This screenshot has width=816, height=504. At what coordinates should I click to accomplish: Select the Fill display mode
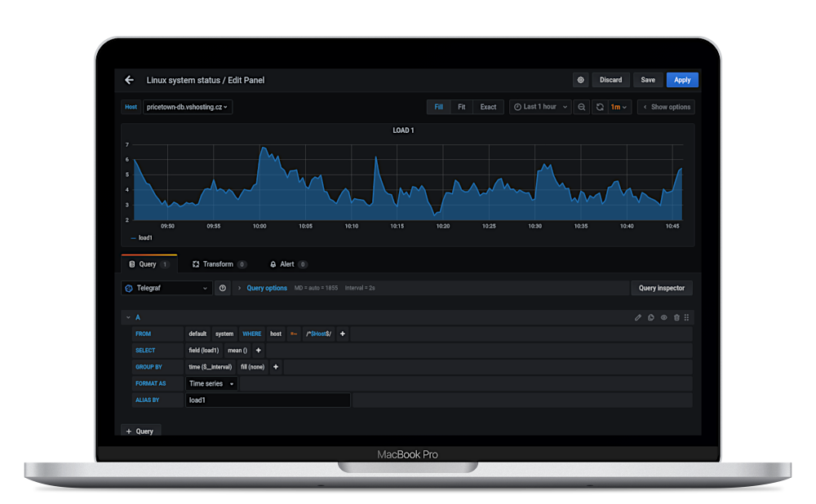[x=439, y=107]
